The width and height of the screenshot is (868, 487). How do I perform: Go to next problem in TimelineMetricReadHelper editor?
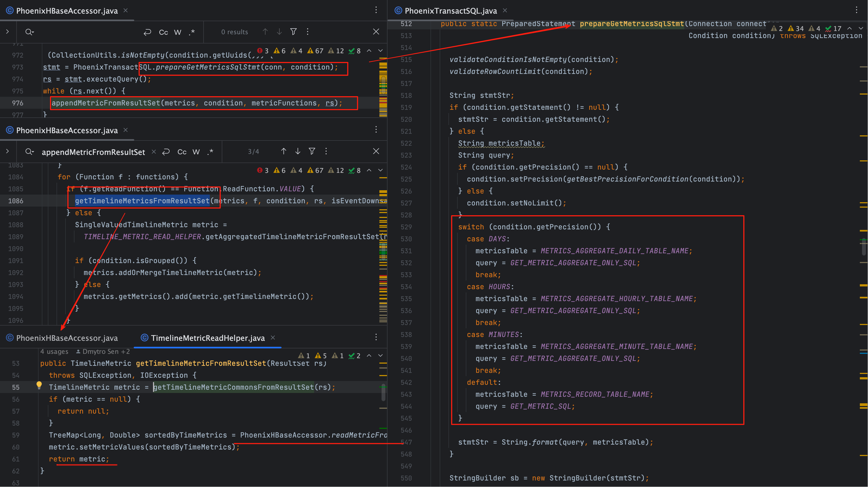[x=380, y=355]
